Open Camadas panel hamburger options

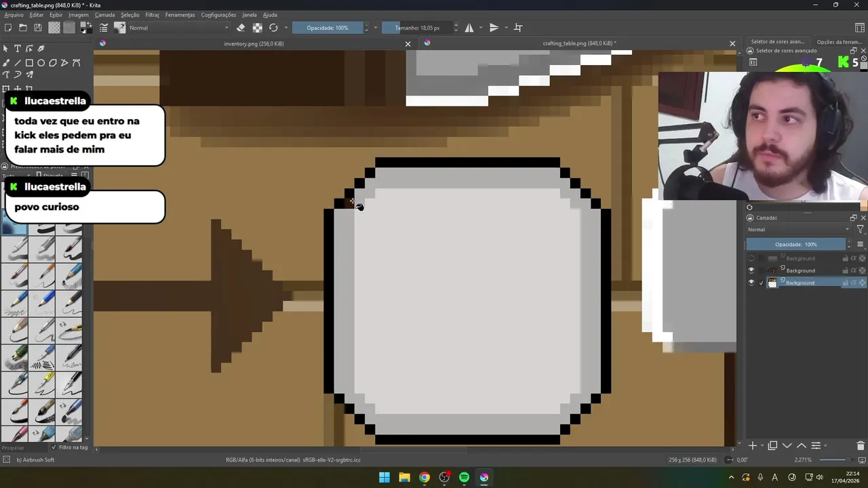[x=860, y=244]
